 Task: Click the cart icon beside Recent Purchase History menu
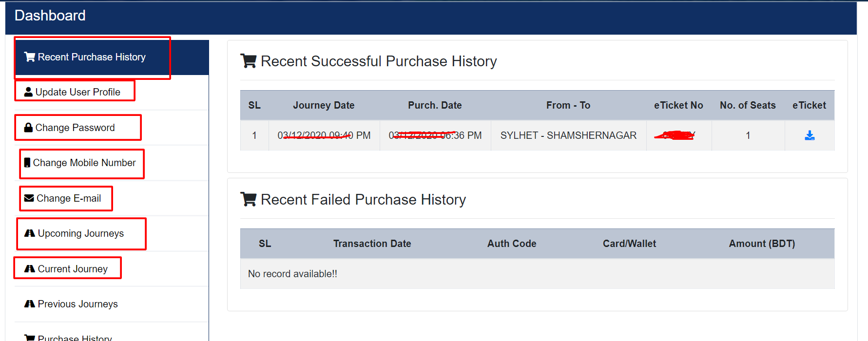(30, 57)
